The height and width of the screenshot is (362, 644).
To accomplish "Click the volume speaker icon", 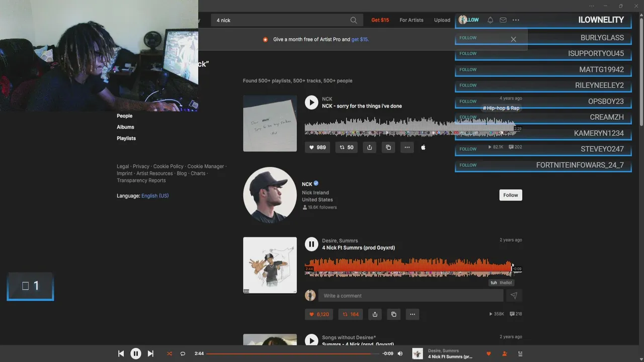I will tap(400, 353).
